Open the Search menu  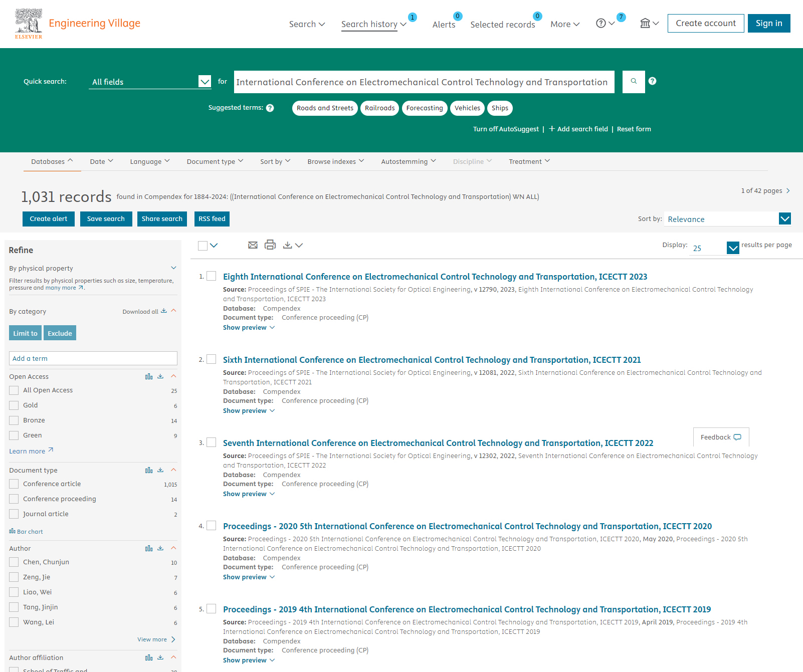point(307,24)
